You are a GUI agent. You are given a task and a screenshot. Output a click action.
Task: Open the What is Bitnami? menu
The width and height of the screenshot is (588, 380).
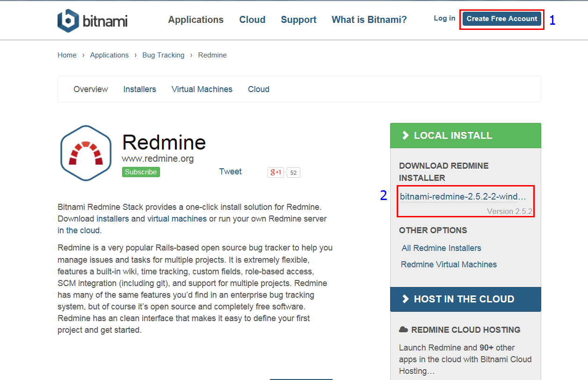pyautogui.click(x=369, y=20)
